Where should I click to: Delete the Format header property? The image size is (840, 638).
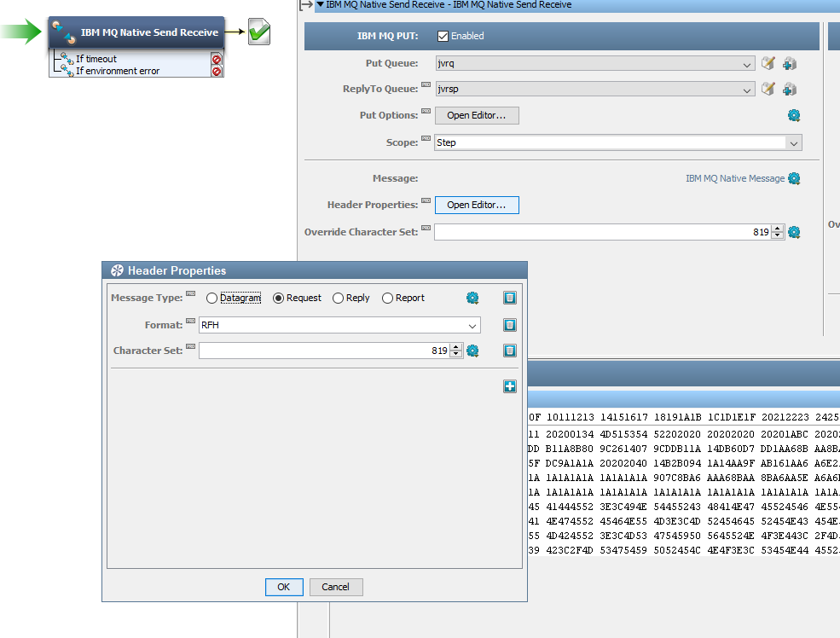(509, 325)
